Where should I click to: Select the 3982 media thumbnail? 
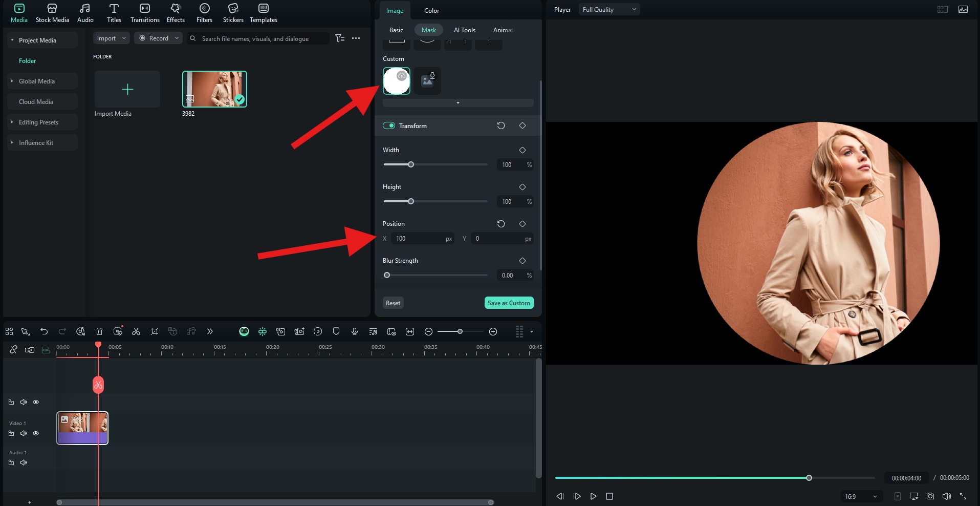(214, 89)
